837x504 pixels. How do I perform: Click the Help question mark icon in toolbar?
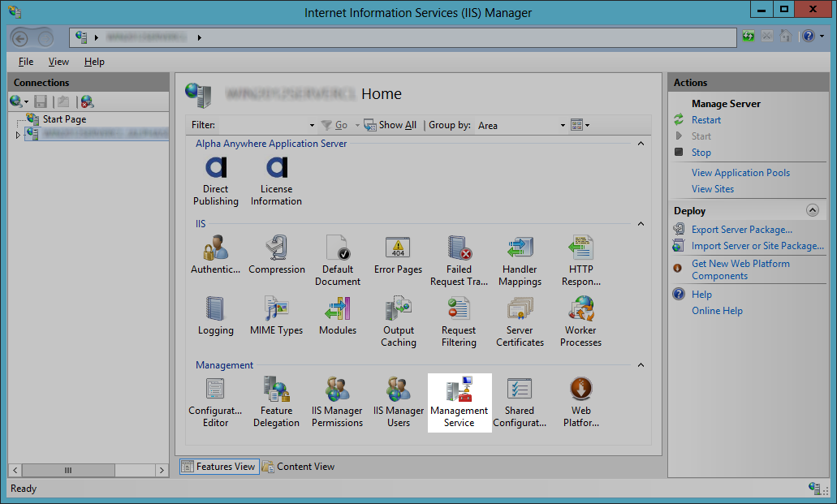[x=809, y=37]
